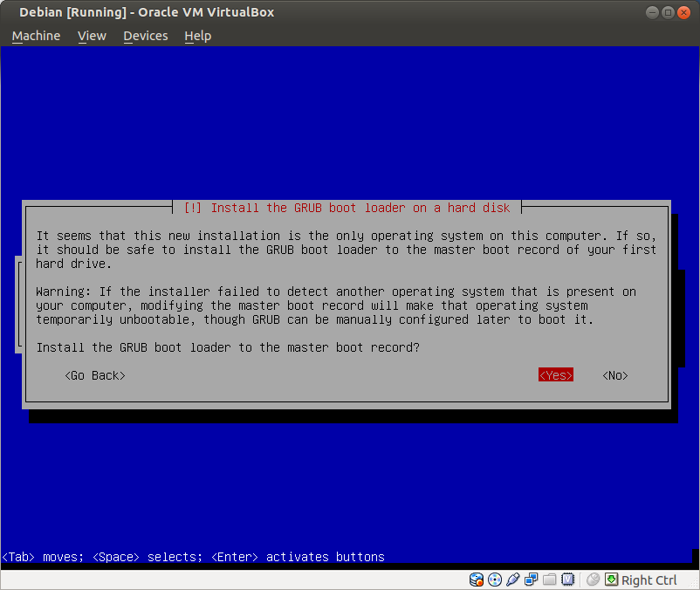The image size is (700, 590).
Task: Click the USB devices status icon
Action: click(513, 580)
